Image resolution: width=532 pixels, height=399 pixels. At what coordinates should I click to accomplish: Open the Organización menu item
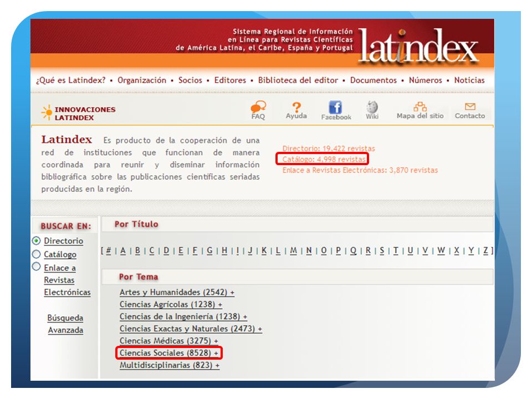coord(142,80)
